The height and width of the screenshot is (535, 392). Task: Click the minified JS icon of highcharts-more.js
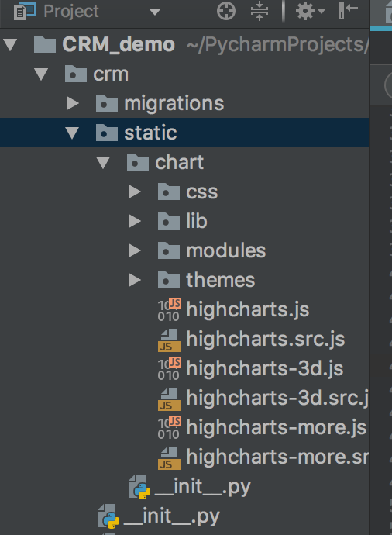click(170, 428)
